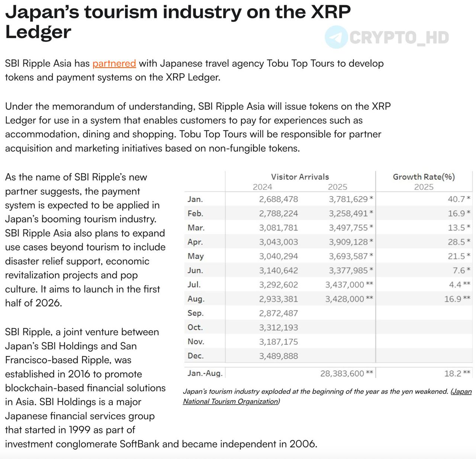
Task: Click the 7.6 growth rate for June
Action: (x=459, y=270)
